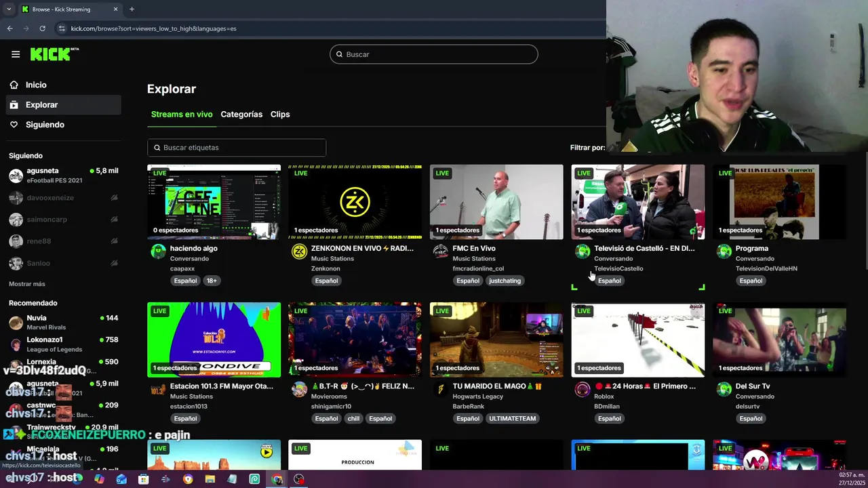
Task: Click the Roblox category link
Action: point(604,396)
